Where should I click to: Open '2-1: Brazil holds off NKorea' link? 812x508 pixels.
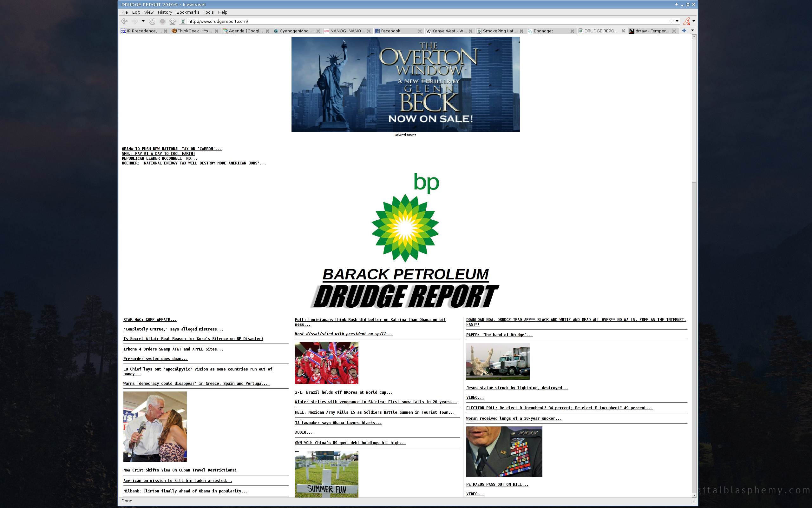click(x=344, y=392)
